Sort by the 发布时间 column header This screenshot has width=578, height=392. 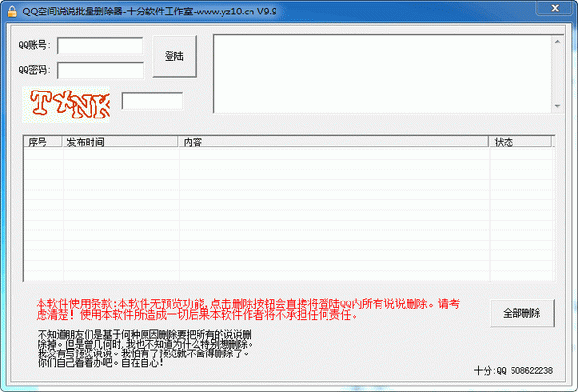click(x=120, y=143)
